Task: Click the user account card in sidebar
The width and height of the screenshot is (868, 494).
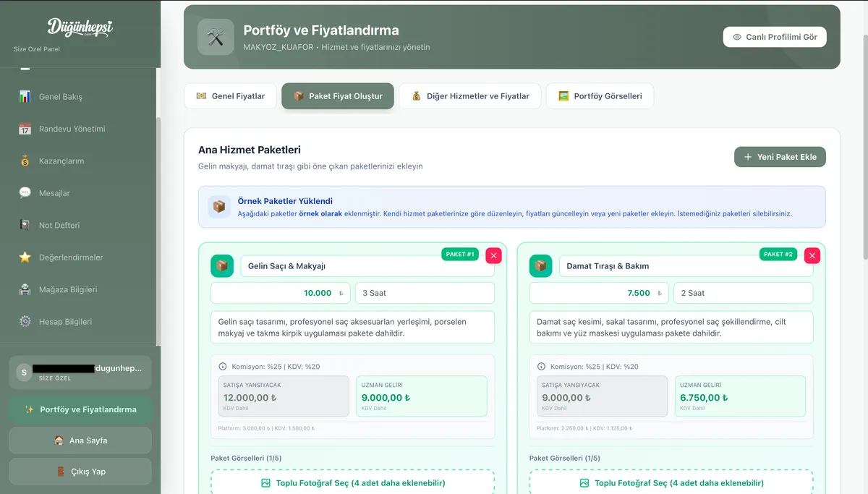Action: 80,372
